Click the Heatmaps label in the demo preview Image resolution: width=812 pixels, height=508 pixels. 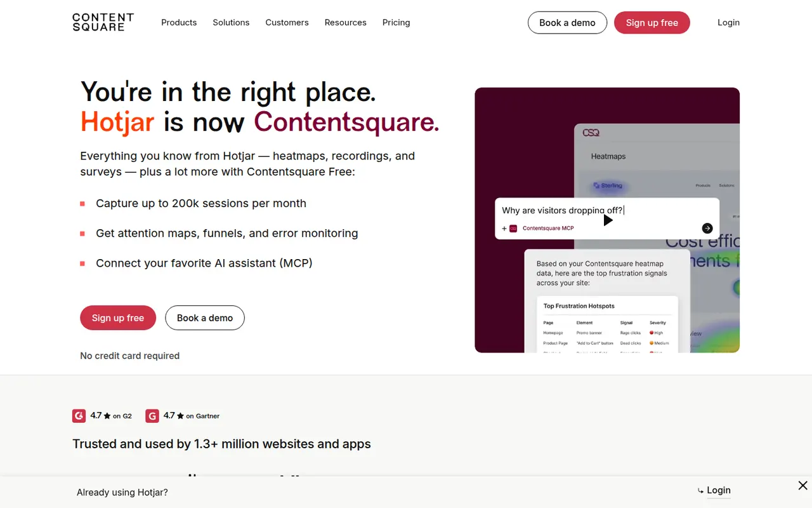pos(608,156)
